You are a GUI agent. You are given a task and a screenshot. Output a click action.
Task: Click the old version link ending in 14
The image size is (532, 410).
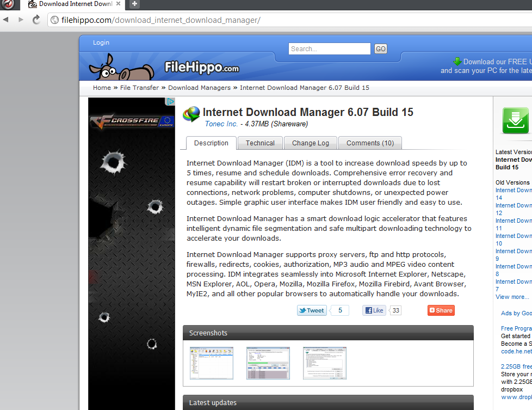pos(514,194)
